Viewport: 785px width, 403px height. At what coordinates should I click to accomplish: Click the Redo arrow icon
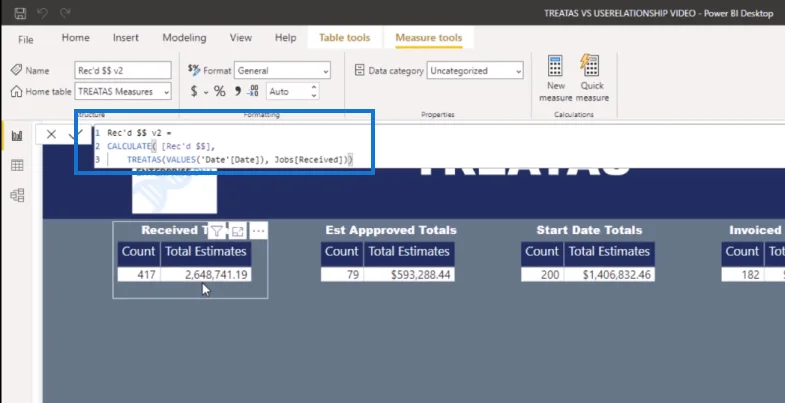[66, 14]
